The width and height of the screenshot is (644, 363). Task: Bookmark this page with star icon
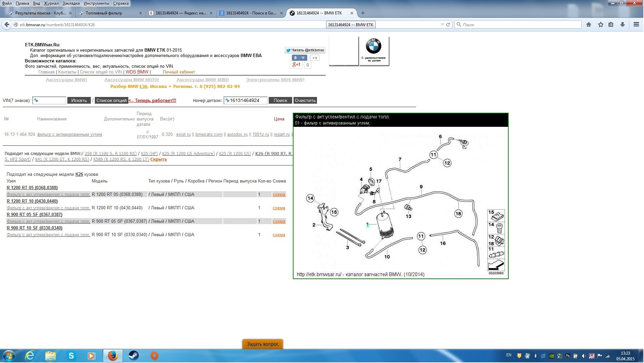[600, 24]
